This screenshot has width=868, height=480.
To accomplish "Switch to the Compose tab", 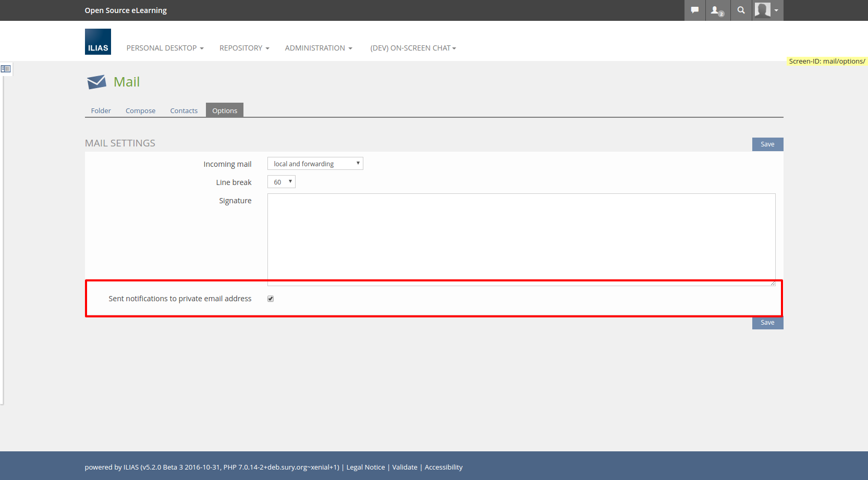I will [140, 110].
